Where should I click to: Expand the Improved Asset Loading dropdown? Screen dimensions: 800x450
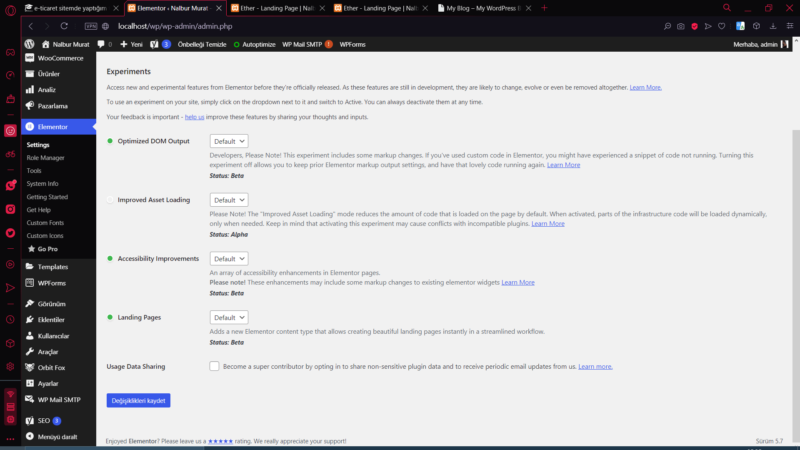[229, 200]
